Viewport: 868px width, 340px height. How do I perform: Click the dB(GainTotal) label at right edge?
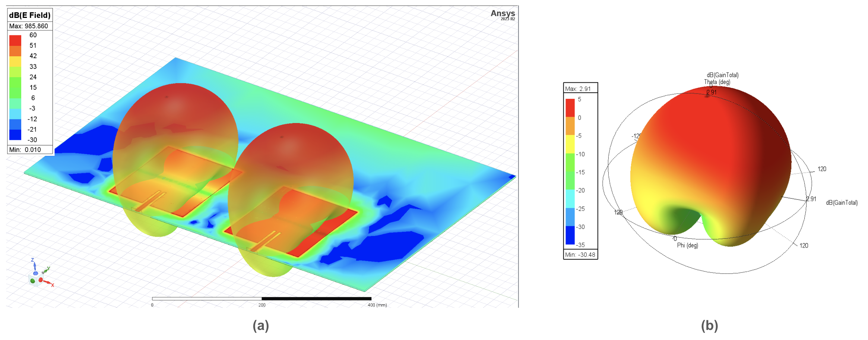click(842, 203)
